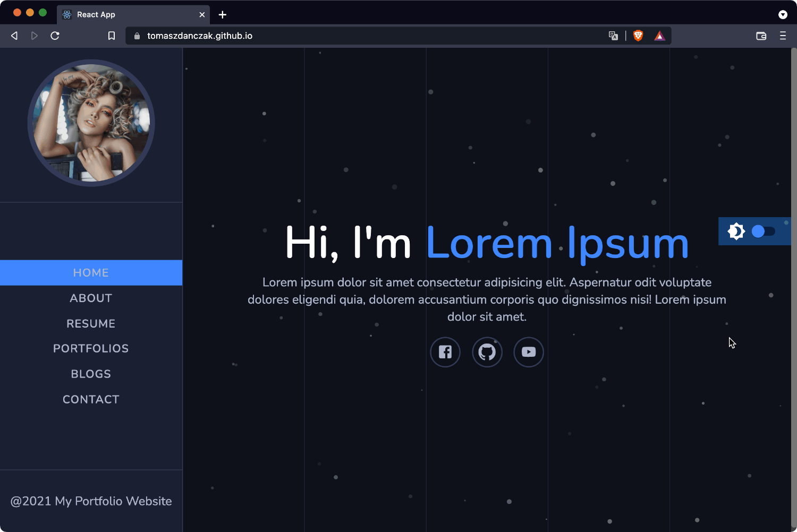
Task: Open a new browser tab
Action: [222, 14]
